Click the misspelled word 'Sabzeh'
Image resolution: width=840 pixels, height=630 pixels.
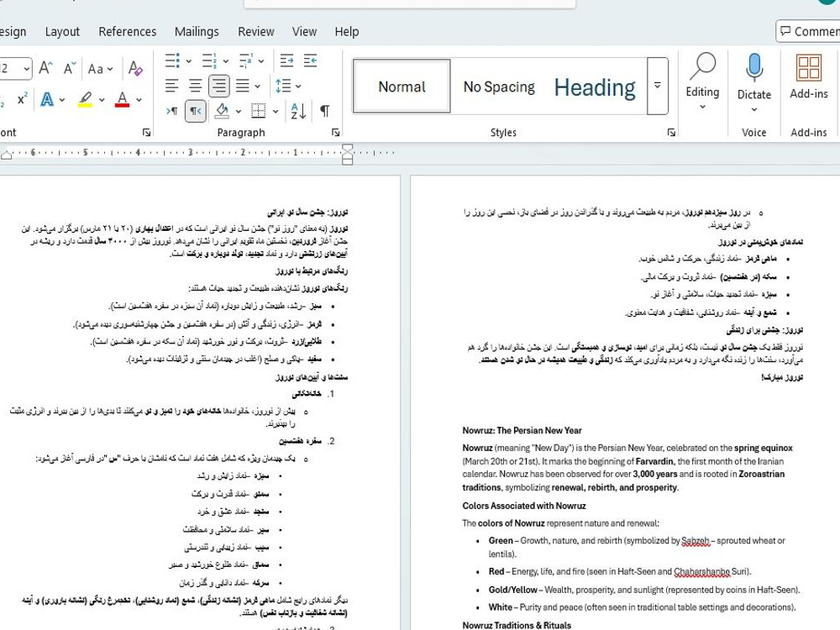[695, 541]
